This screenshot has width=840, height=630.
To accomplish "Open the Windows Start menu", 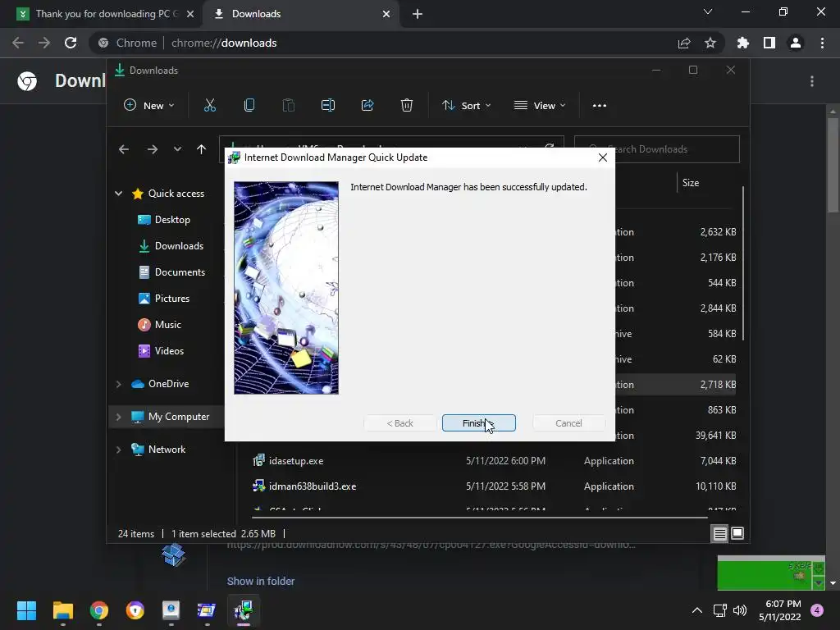I will click(x=26, y=610).
